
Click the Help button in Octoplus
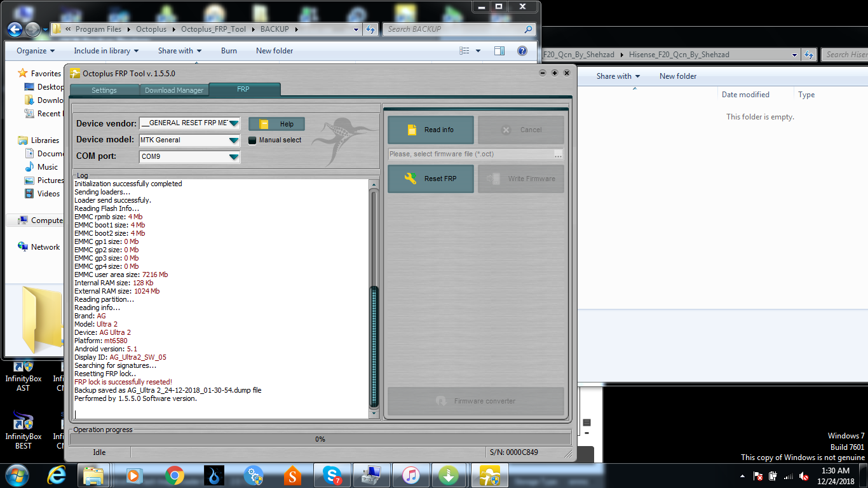276,124
